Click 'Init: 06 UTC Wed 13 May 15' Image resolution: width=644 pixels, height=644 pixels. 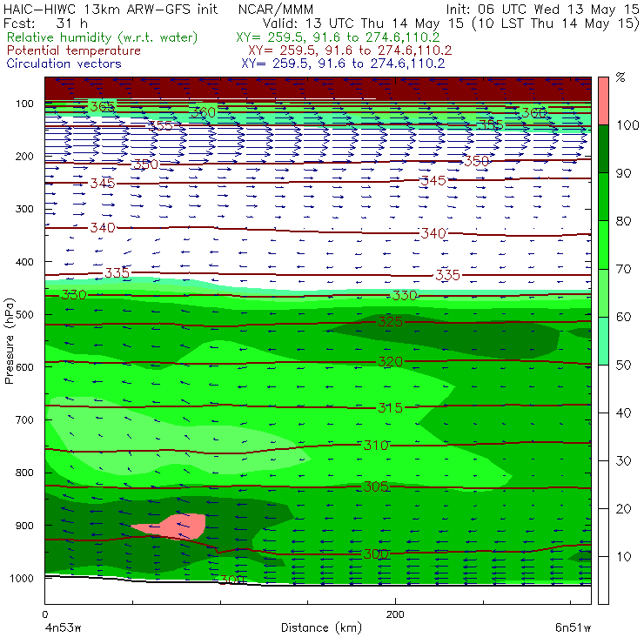542,9
